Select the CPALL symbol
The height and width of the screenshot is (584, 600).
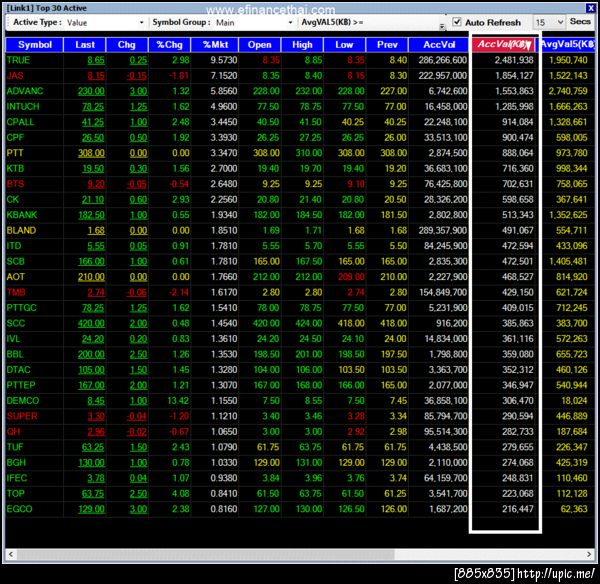tap(21, 122)
